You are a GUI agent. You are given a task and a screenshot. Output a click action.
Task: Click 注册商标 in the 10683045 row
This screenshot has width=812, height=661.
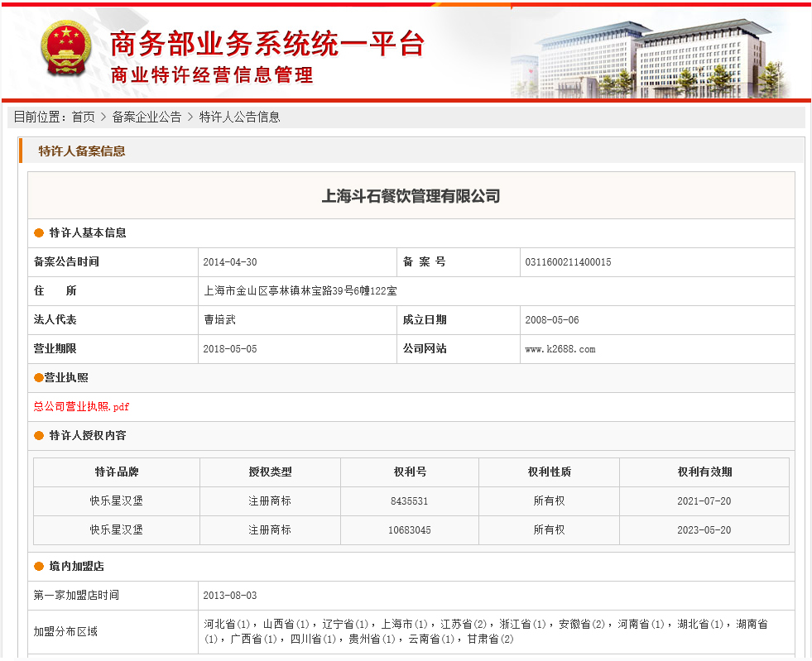(270, 530)
